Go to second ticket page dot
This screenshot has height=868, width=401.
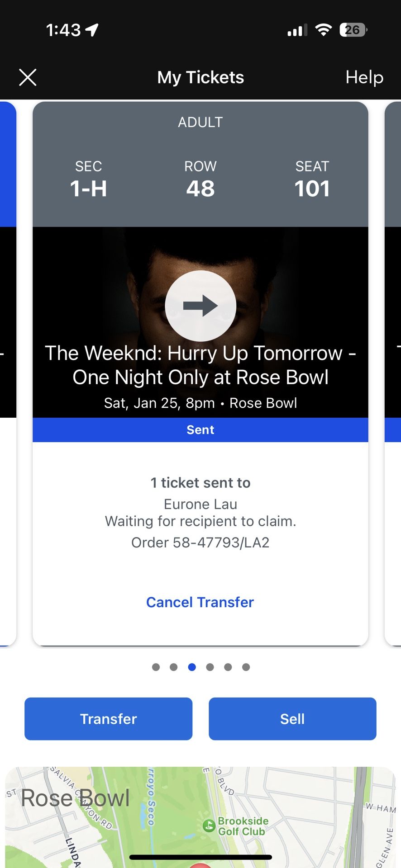(x=174, y=667)
